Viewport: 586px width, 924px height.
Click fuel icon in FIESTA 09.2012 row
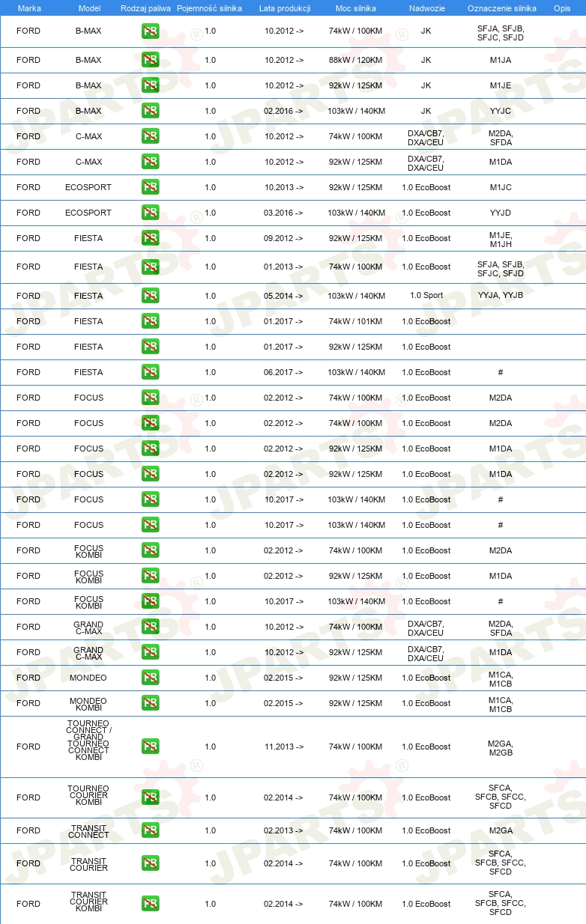tap(150, 238)
